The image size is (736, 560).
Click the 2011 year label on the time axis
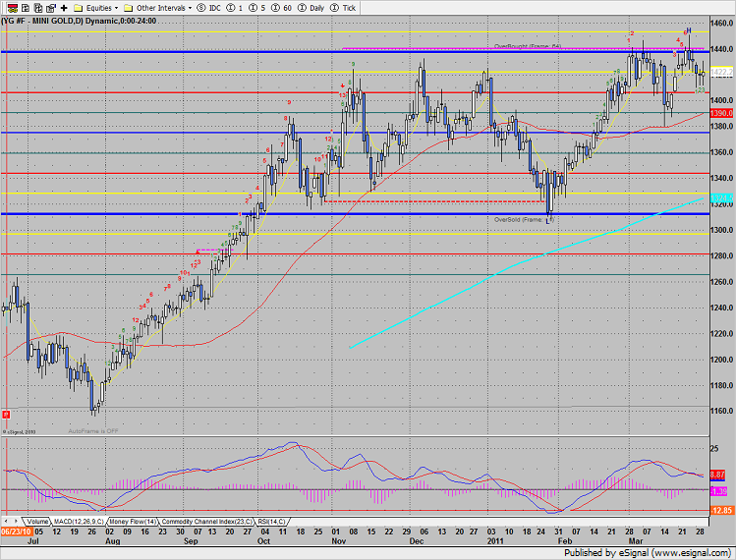tap(494, 541)
